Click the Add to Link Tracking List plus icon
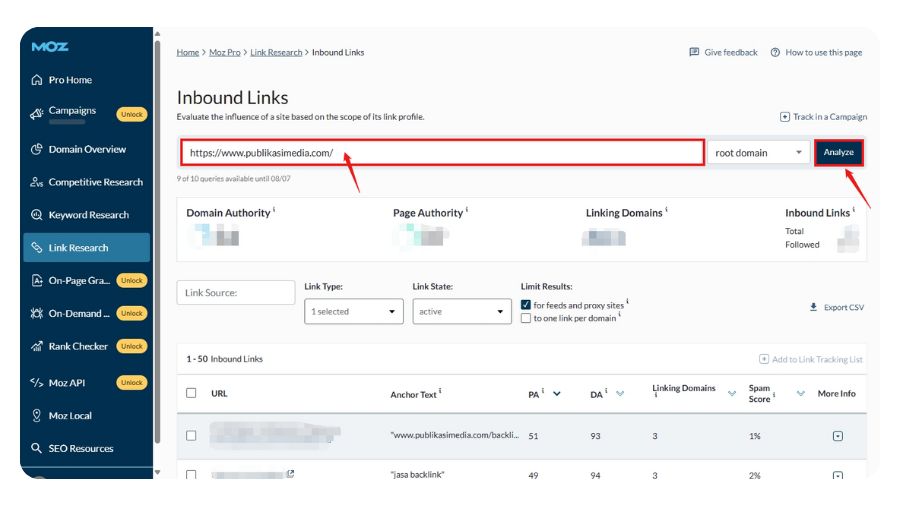 (x=764, y=359)
